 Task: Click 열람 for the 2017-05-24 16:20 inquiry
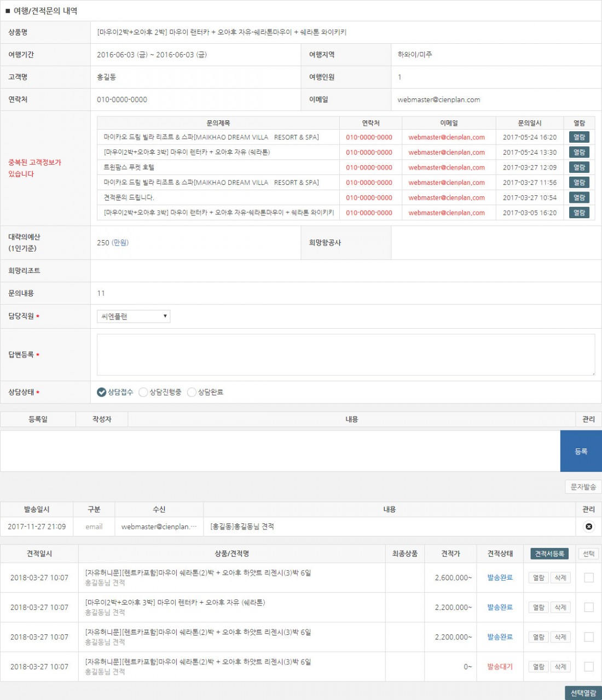coord(579,137)
